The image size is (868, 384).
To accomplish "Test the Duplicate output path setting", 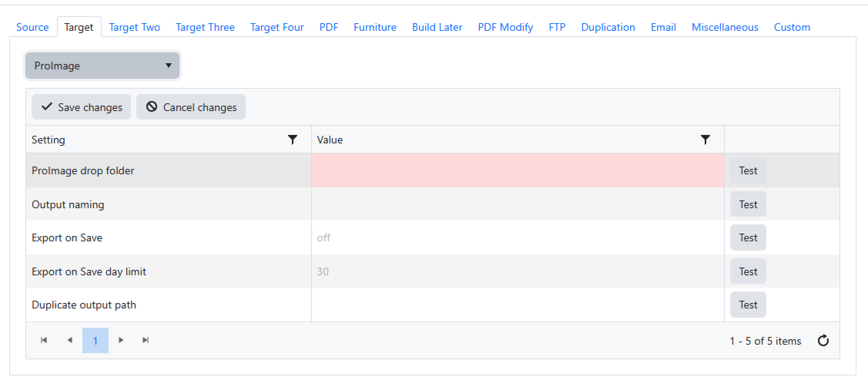I will [x=748, y=305].
